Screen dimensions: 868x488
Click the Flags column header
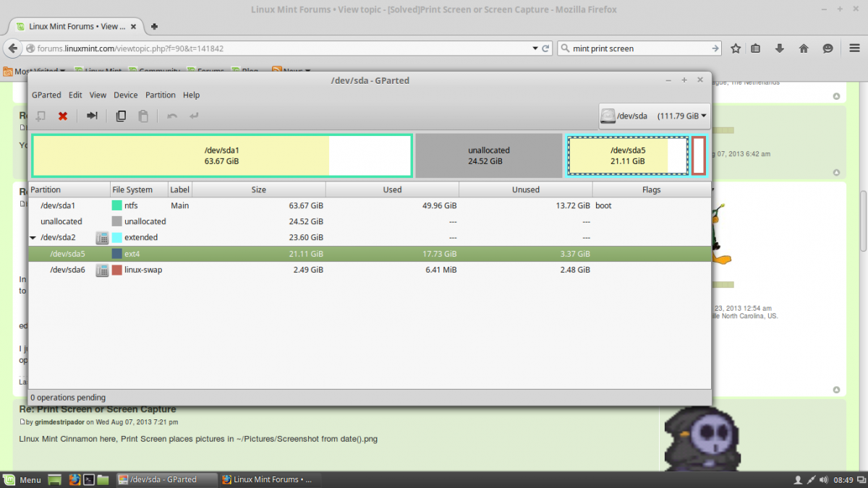[x=651, y=189]
